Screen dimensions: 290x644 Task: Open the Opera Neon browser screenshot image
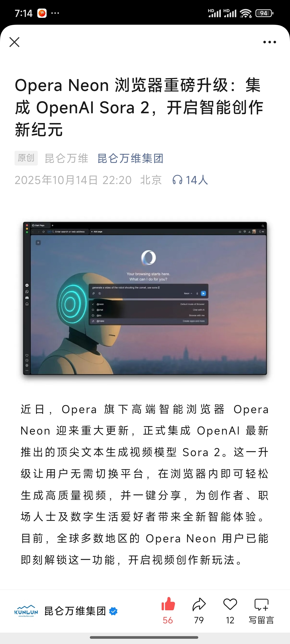145,298
